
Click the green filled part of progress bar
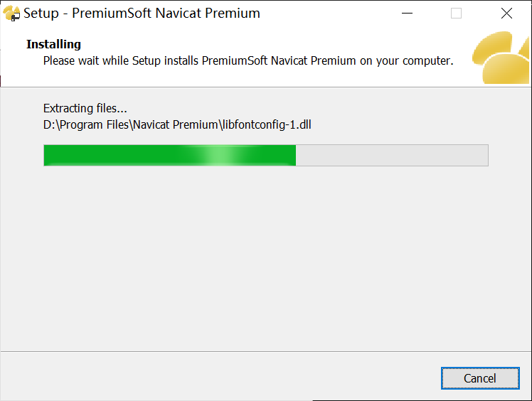point(114,155)
